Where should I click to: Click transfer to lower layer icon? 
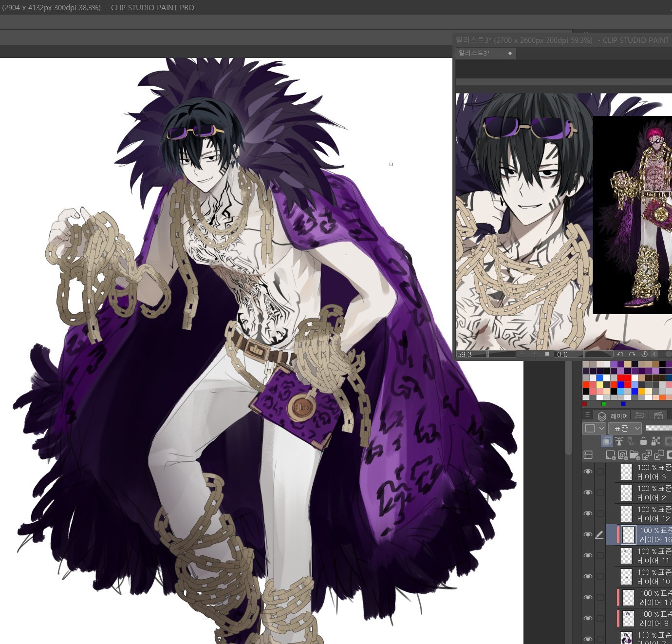(x=647, y=455)
